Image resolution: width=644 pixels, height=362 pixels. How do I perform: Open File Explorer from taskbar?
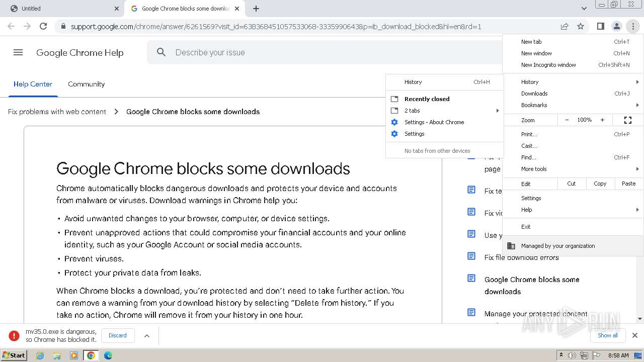(57, 355)
